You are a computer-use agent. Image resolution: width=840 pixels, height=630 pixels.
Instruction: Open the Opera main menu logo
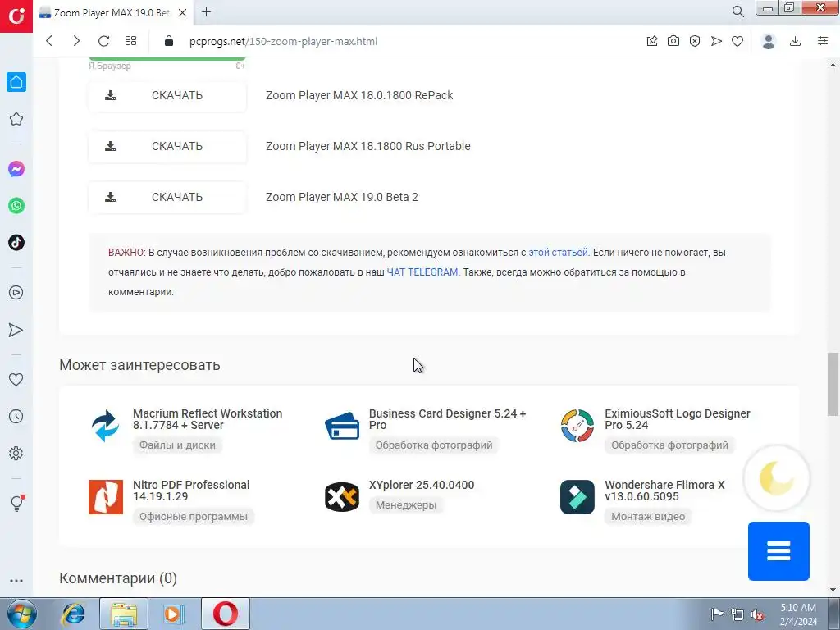click(16, 16)
